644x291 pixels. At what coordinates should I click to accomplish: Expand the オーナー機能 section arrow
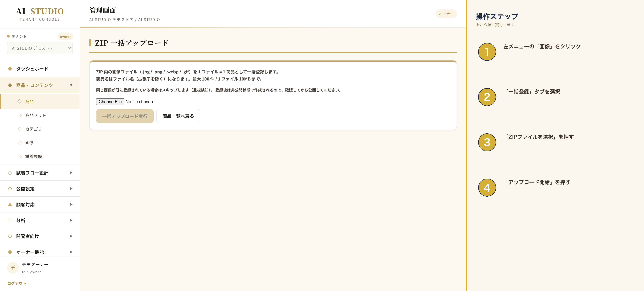tap(71, 252)
